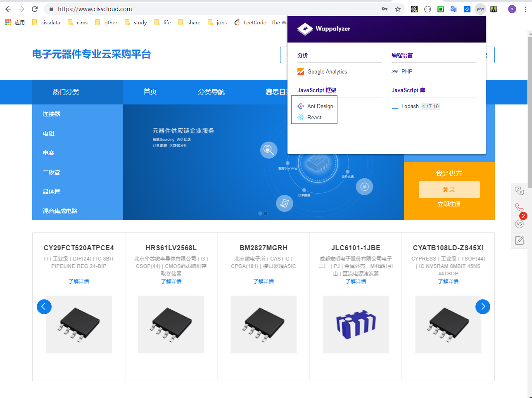The width and height of the screenshot is (532, 398).
Task: Open the green M extension icon
Action: tap(494, 9)
